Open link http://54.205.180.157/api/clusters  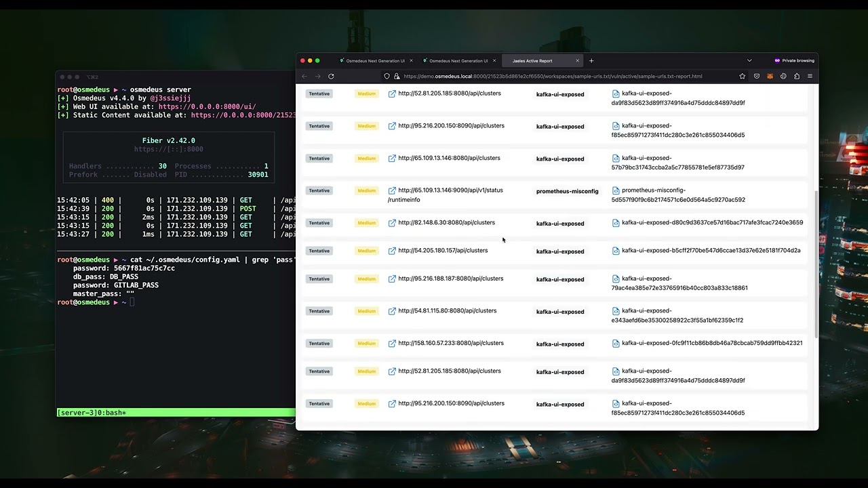click(443, 250)
